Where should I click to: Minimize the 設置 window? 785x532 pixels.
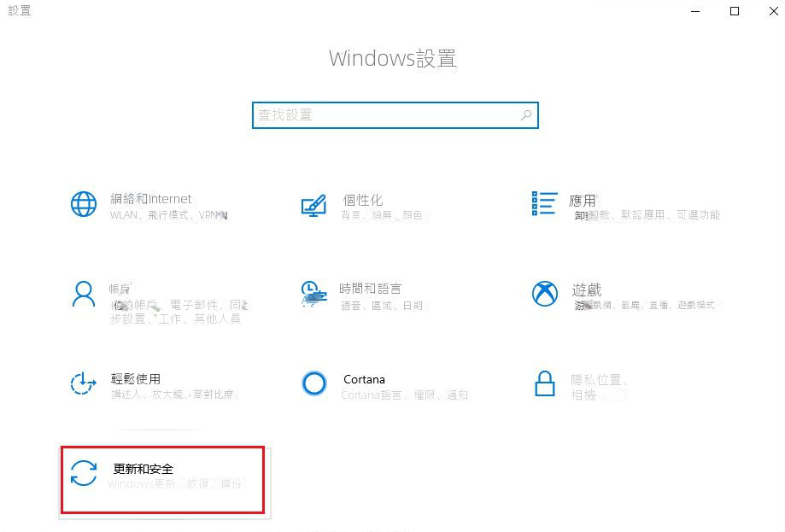click(x=695, y=11)
